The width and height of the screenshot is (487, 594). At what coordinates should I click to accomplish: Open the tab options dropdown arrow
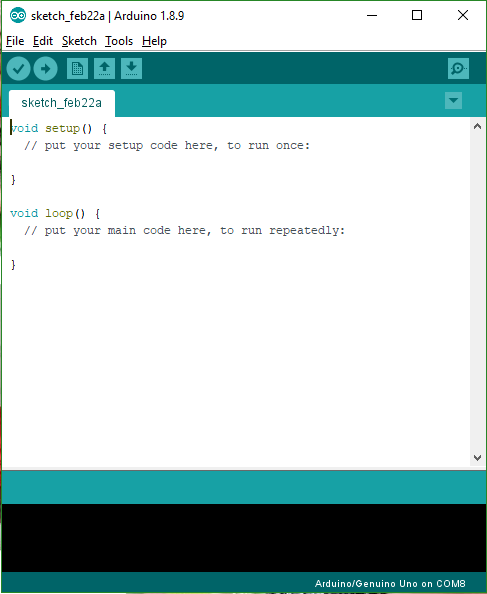click(453, 101)
